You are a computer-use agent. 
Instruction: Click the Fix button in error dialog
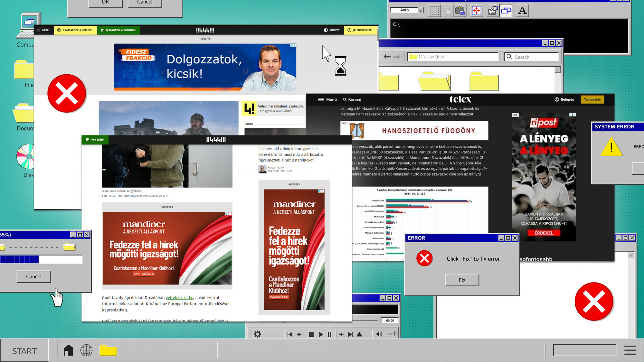(x=462, y=280)
